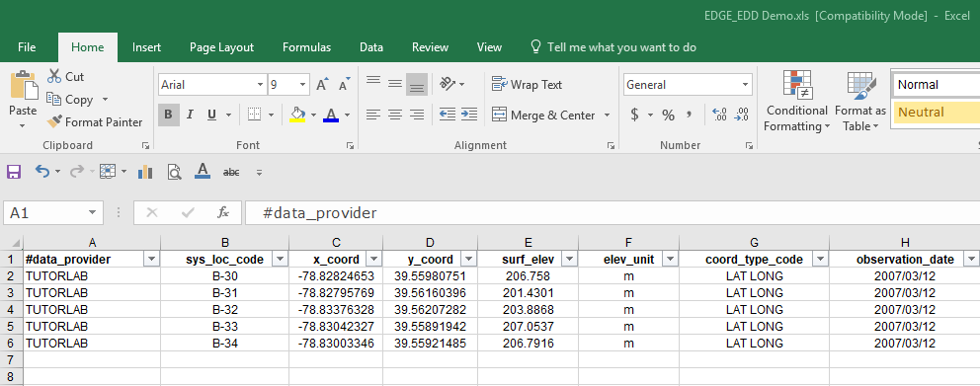Switch to the Formulas ribbon tab
The image size is (980, 386).
(x=307, y=47)
